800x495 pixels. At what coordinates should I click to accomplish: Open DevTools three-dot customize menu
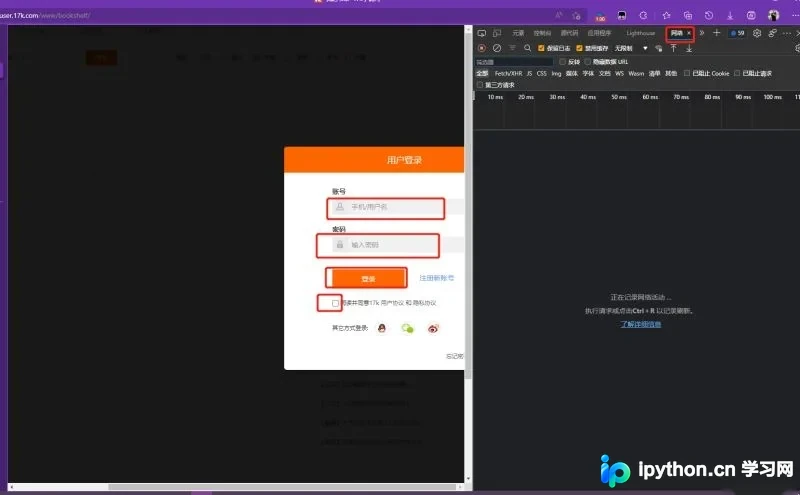(x=787, y=33)
